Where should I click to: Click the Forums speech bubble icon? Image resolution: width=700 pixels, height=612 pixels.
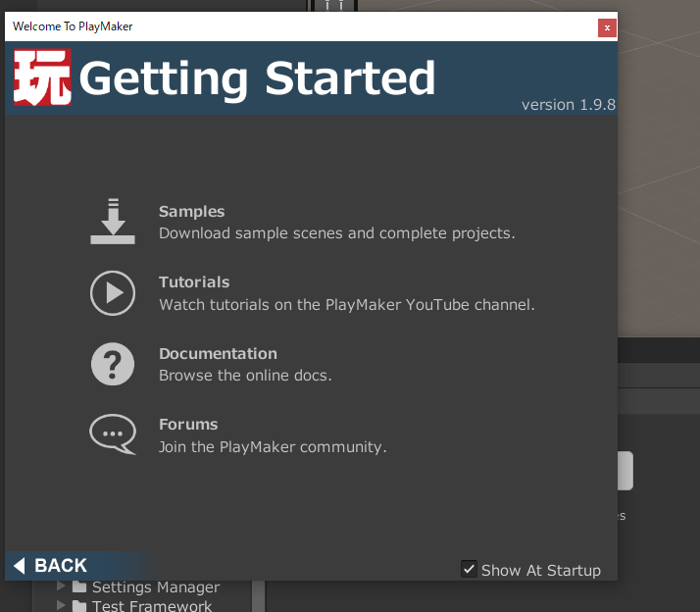point(113,434)
